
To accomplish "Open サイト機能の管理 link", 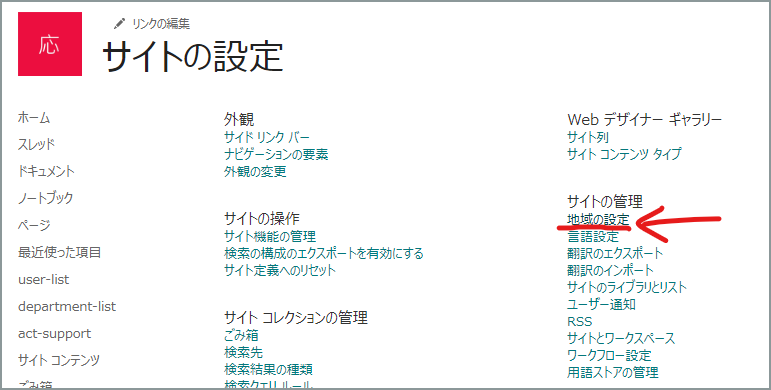I will click(x=269, y=237).
